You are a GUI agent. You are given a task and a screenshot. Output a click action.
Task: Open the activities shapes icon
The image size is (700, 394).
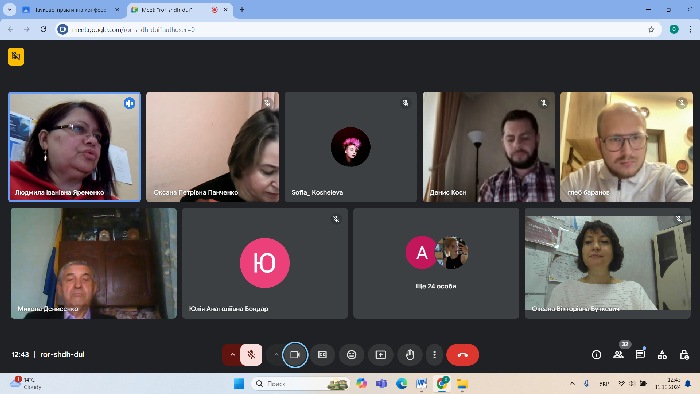(x=662, y=355)
